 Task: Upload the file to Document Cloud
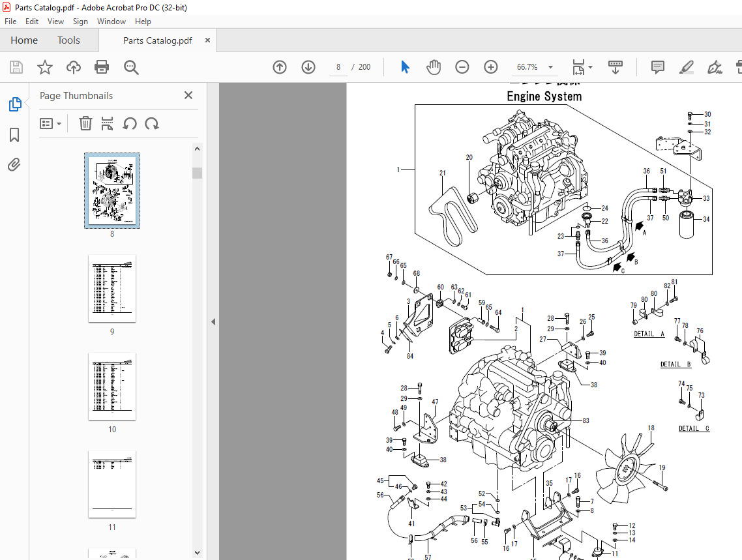[x=73, y=67]
